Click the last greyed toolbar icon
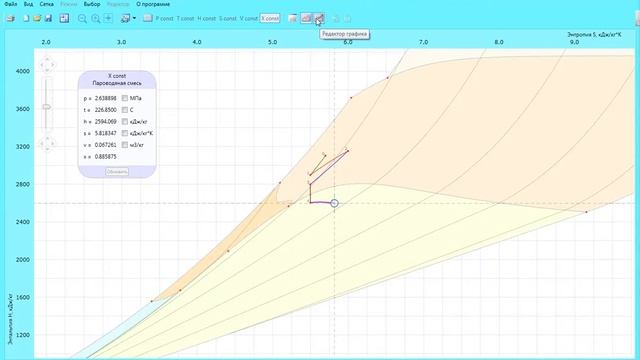The image size is (640, 360). coord(347,18)
